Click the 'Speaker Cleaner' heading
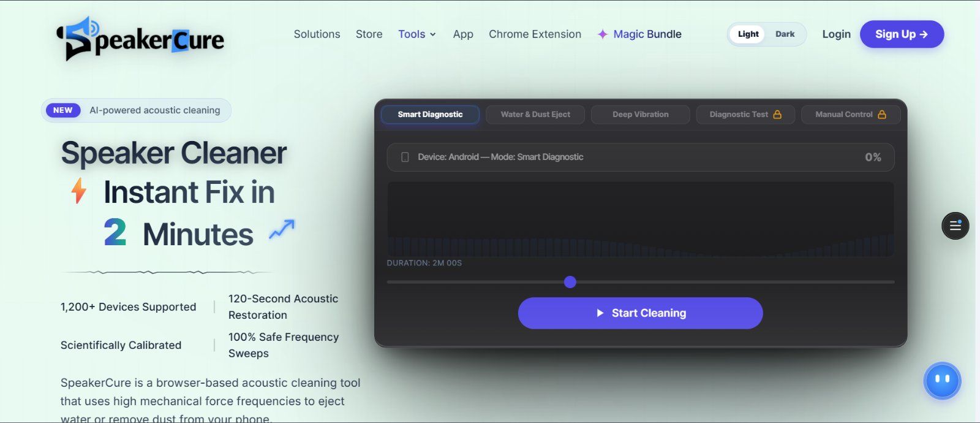 tap(173, 153)
